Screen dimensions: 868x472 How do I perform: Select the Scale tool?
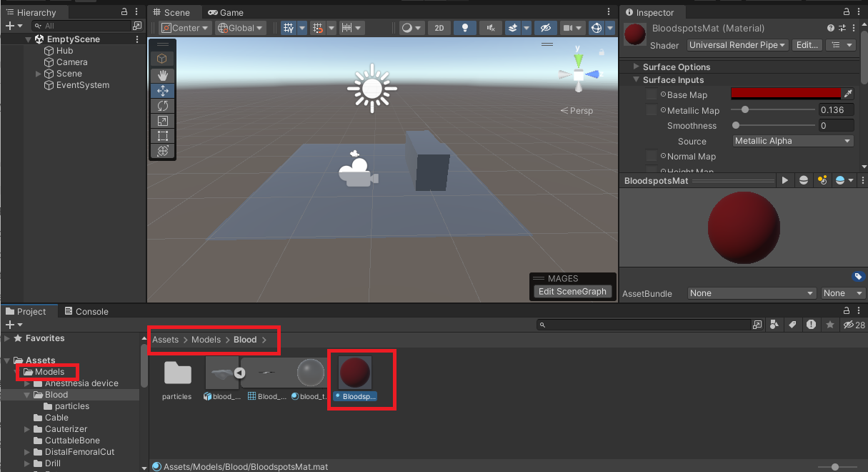coord(162,121)
